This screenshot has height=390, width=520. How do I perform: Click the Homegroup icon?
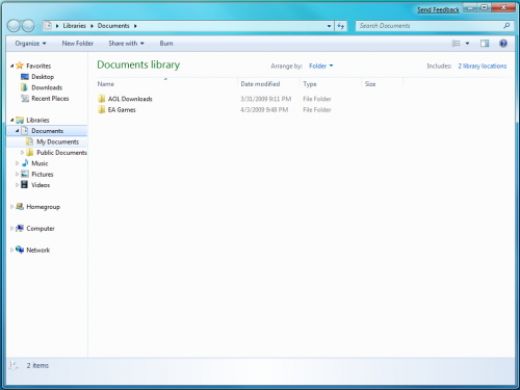tap(20, 207)
